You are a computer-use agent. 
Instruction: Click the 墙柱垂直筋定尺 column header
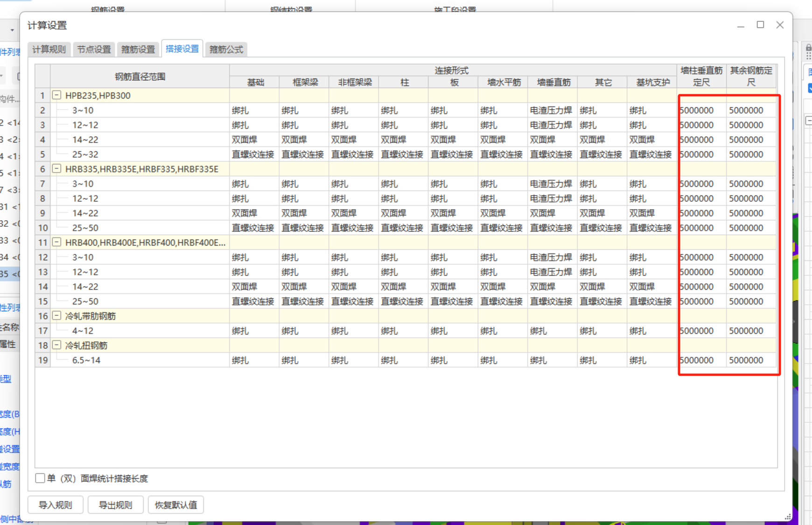[701, 77]
